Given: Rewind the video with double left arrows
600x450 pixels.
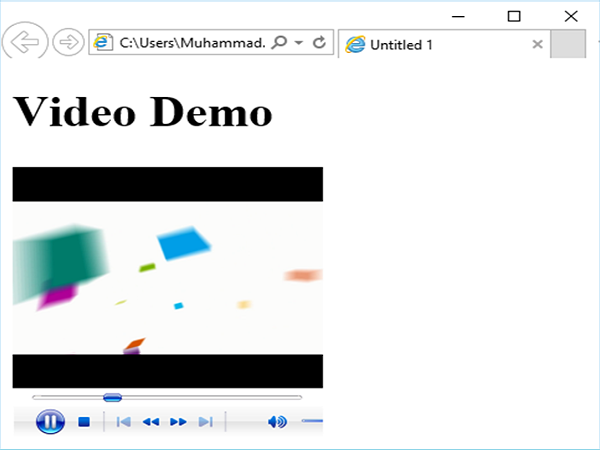Looking at the screenshot, I should point(151,422).
